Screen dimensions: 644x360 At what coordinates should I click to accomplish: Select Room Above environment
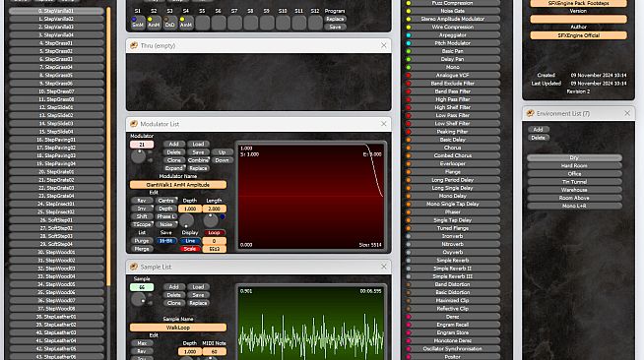(574, 198)
